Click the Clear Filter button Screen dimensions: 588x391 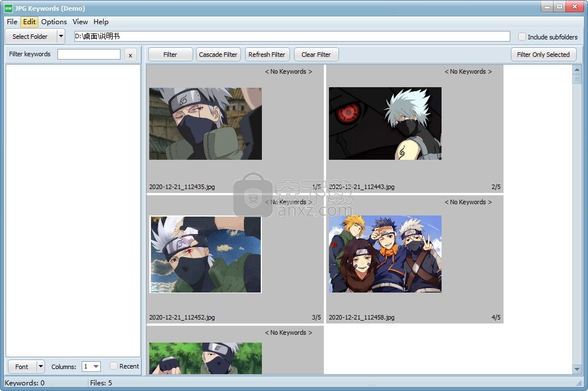coord(316,55)
